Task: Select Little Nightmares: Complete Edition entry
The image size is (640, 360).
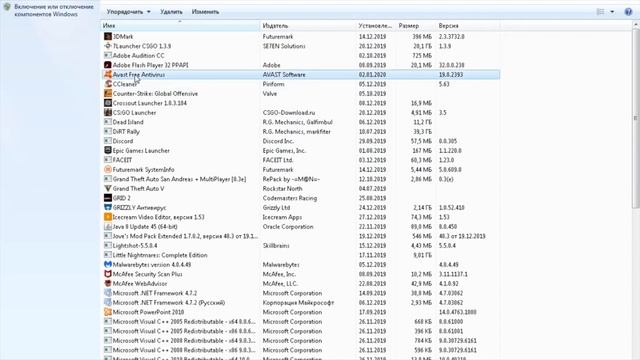Action: 300,255
